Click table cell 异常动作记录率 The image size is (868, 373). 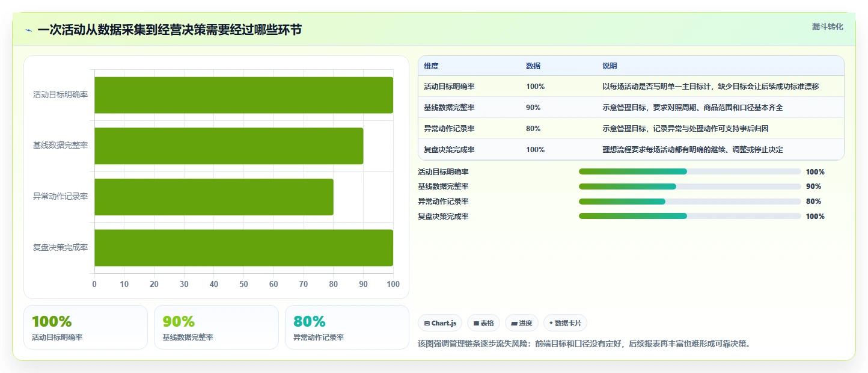tap(450, 129)
